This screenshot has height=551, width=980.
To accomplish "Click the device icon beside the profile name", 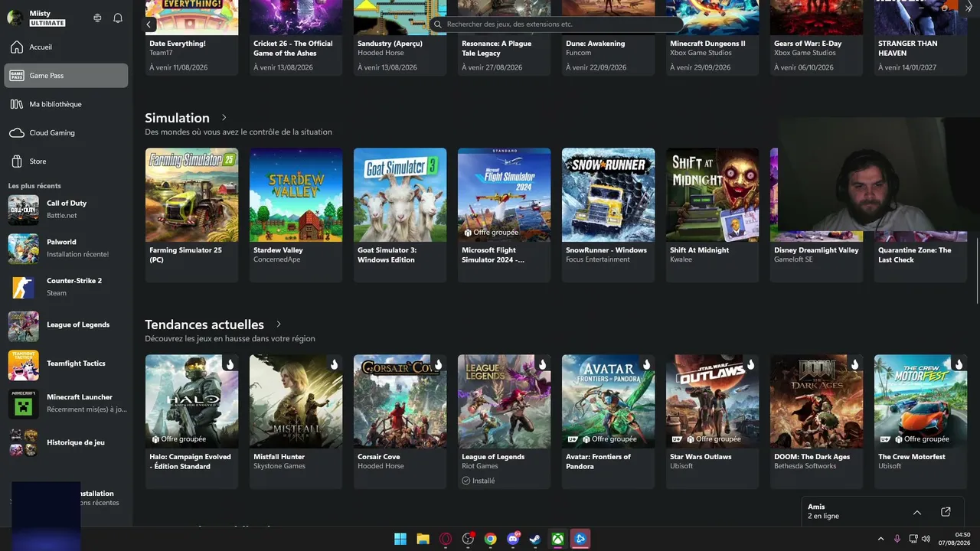I will point(97,18).
